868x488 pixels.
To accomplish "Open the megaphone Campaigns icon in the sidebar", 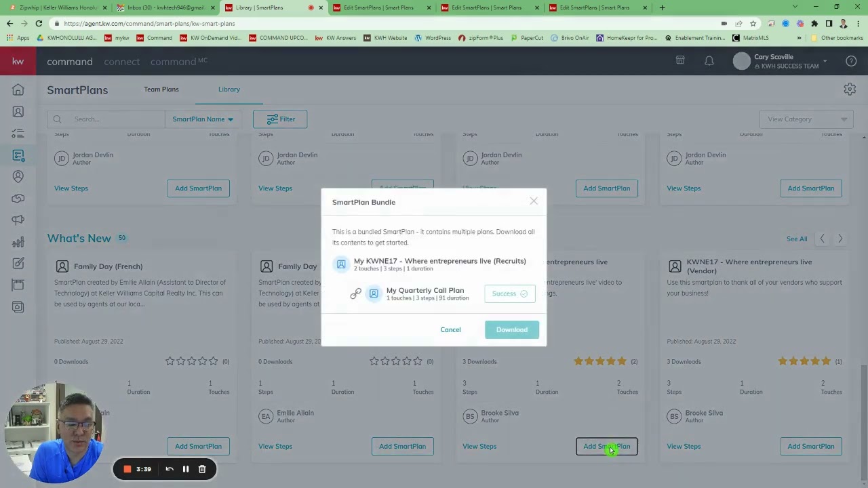I will (x=18, y=220).
